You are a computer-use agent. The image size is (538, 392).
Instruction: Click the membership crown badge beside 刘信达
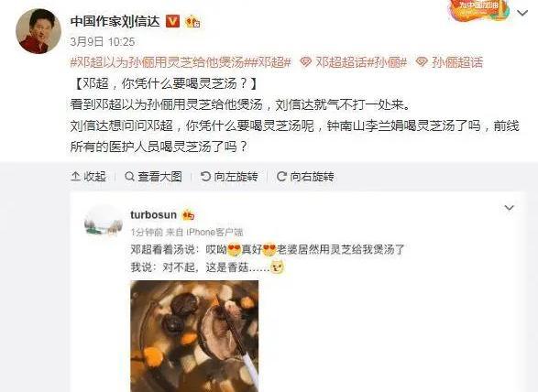click(192, 22)
